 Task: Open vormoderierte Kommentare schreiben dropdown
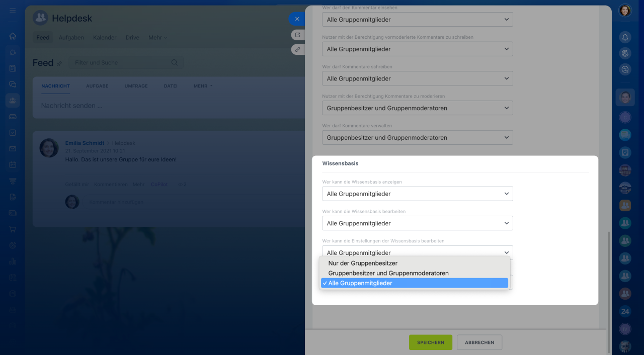[x=418, y=49]
